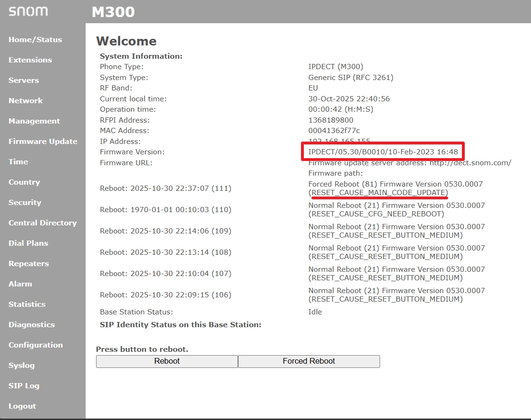The height and width of the screenshot is (420, 531).
Task: Open the Configuration page
Action: click(35, 344)
